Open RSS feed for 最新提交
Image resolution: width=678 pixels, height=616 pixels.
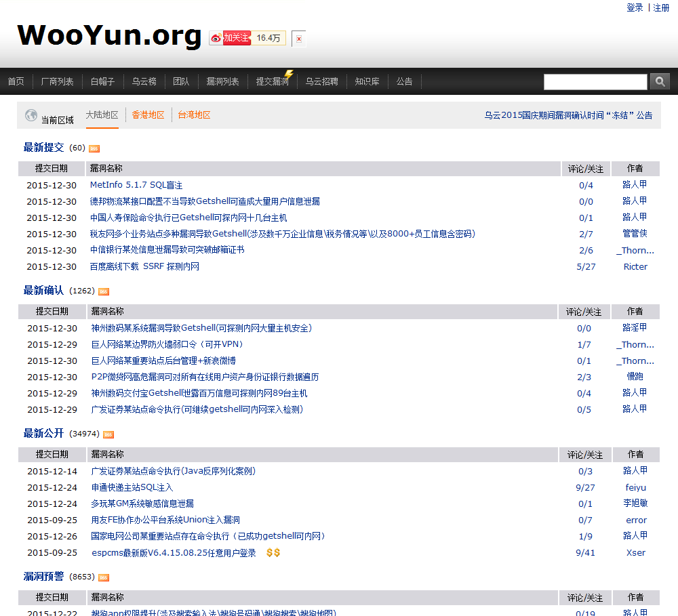[94, 148]
